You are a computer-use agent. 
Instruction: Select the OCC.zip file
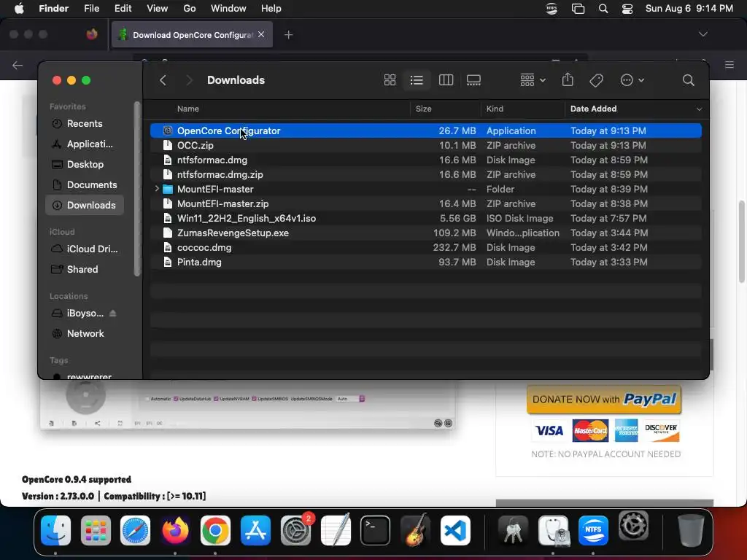tap(425, 145)
